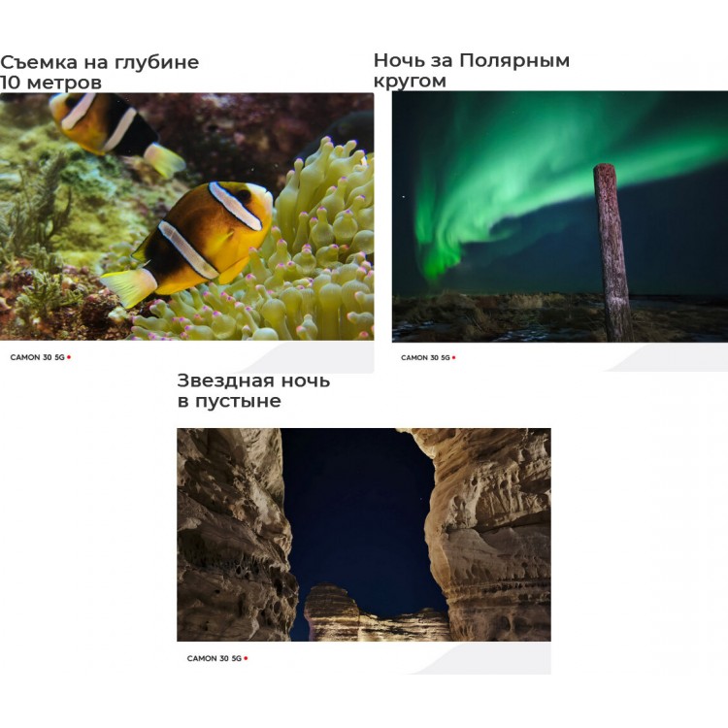Click red dot beside CAMON label under clownfish
Screen dimensions: 728x728
69,357
